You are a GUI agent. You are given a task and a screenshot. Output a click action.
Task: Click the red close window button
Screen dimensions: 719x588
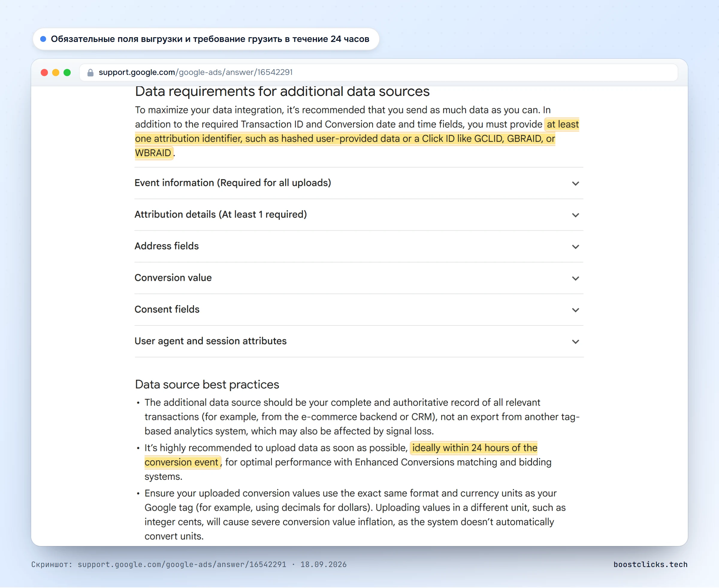tap(44, 73)
